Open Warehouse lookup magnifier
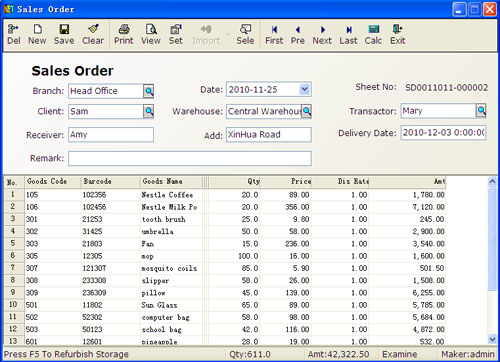This screenshot has height=362, width=500. tap(307, 111)
